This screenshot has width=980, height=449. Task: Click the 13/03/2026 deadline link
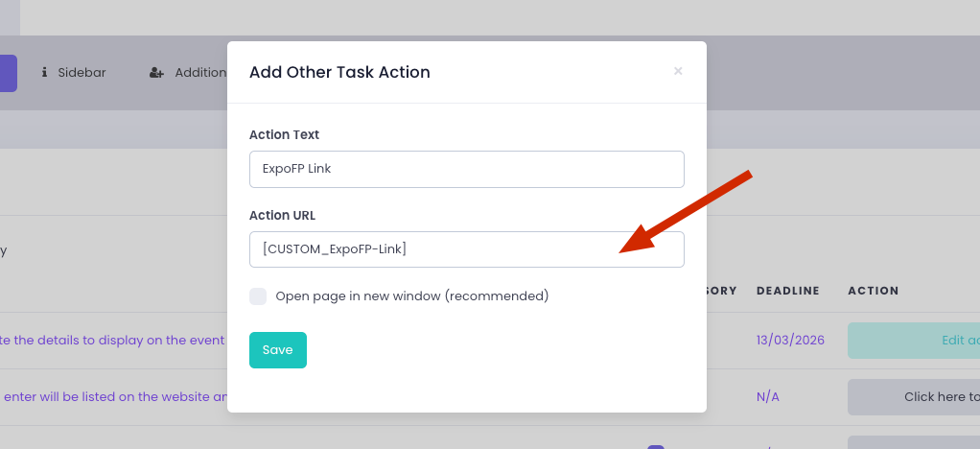(x=787, y=340)
